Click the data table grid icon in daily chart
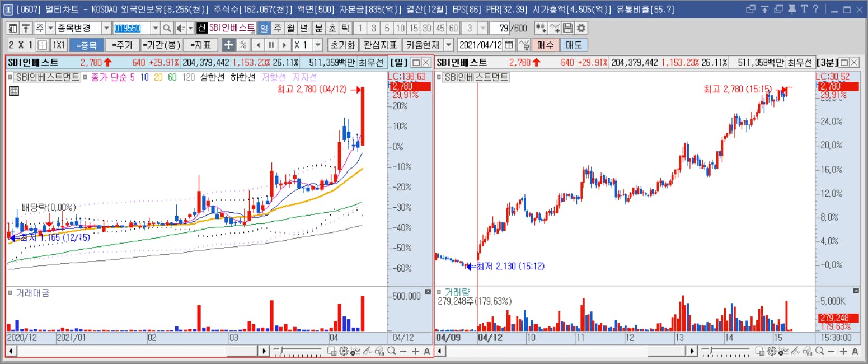The height and width of the screenshot is (364, 868). [x=14, y=91]
